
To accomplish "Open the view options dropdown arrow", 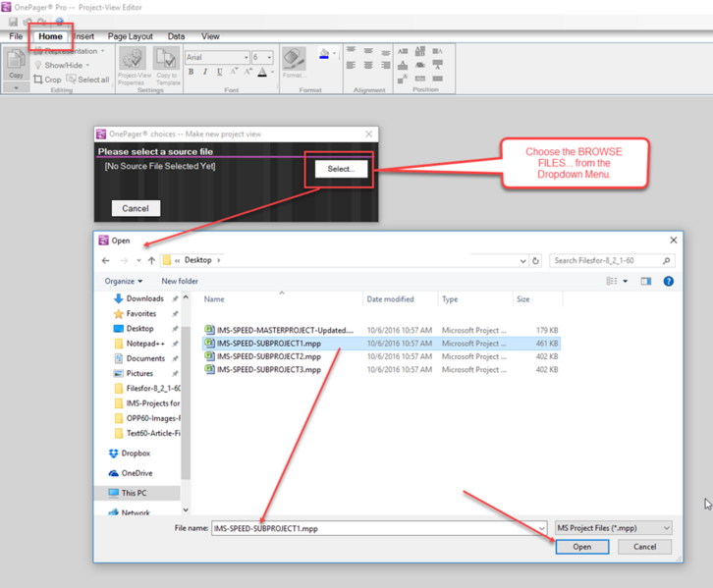I will (626, 282).
